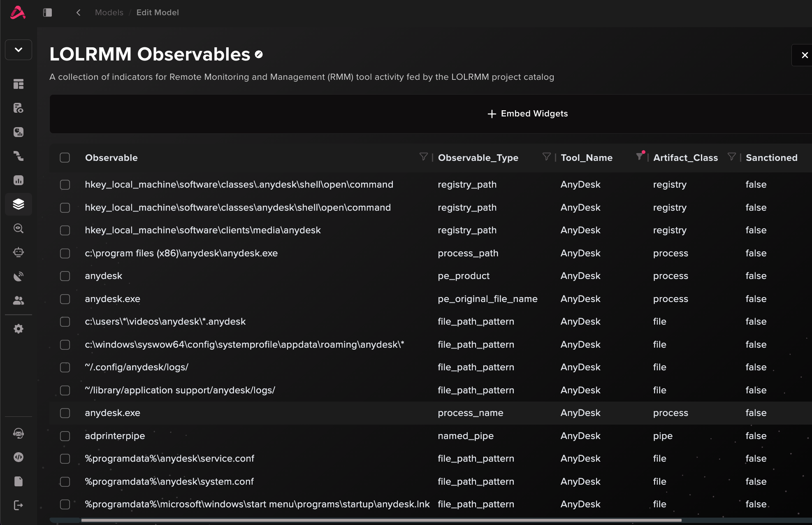Click the pe_original_file_name type cell

point(487,299)
